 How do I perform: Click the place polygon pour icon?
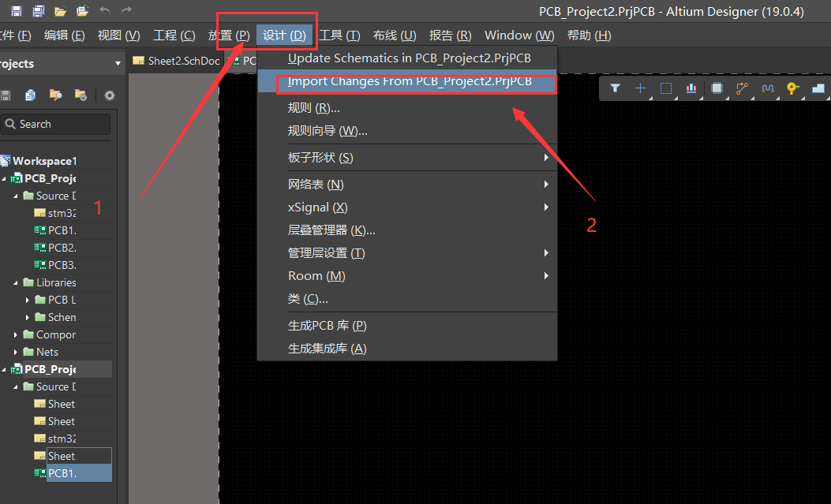[x=818, y=88]
